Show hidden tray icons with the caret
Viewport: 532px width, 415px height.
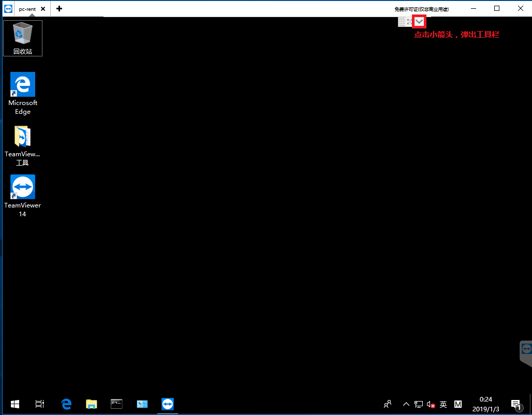pos(406,404)
